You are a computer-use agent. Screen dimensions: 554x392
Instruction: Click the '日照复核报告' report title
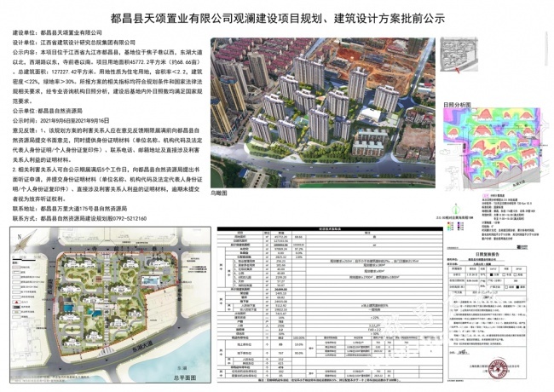tap(488, 254)
